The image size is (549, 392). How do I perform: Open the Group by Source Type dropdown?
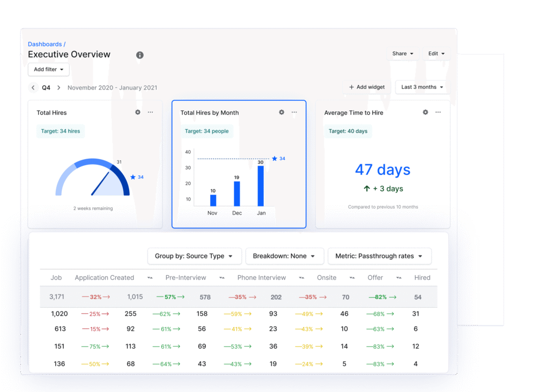coord(194,256)
